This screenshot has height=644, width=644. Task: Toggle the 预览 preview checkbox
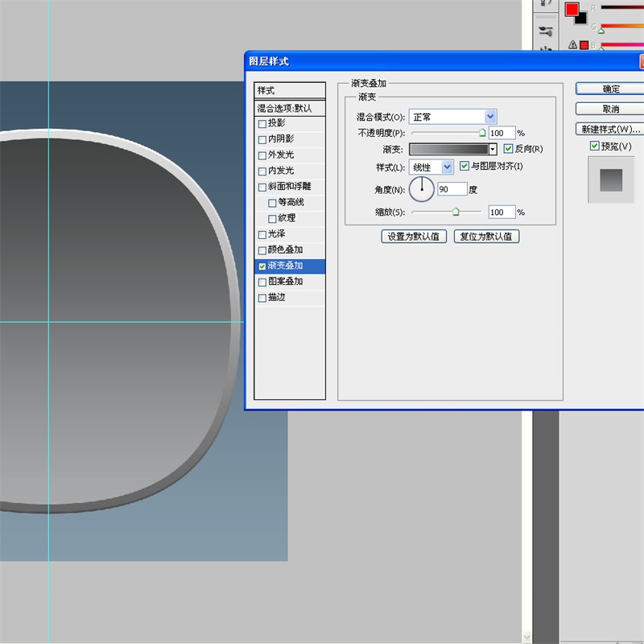pos(595,146)
